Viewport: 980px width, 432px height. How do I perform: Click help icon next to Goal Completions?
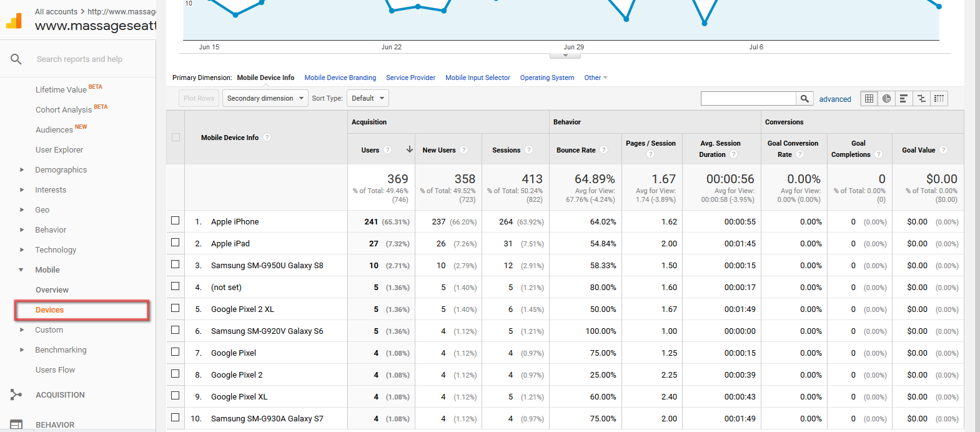879,154
